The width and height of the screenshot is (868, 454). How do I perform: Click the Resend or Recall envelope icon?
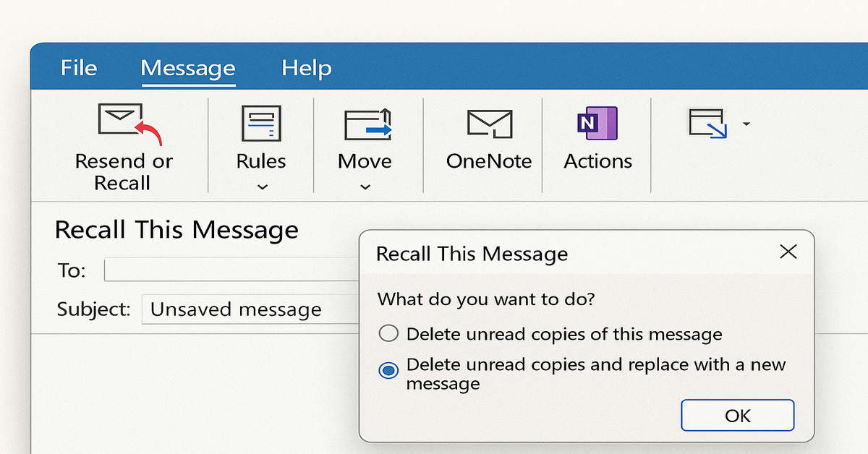tap(129, 124)
